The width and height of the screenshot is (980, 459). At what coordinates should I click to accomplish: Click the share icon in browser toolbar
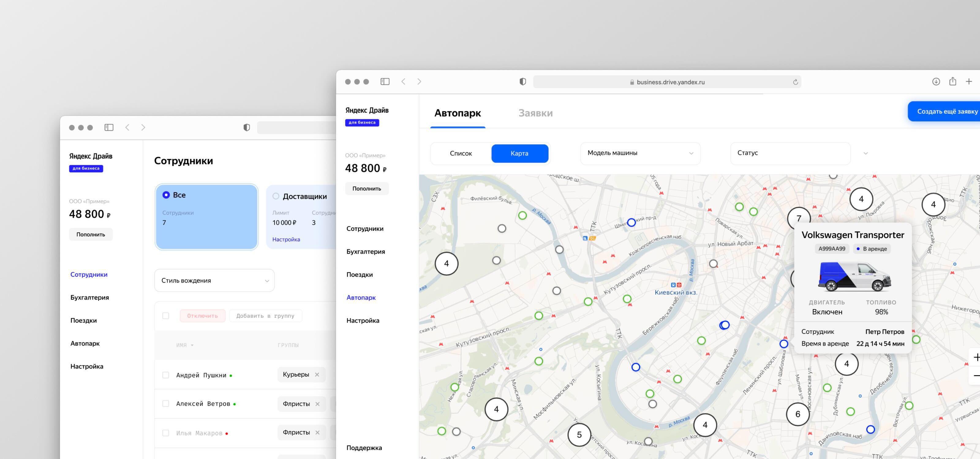(x=953, y=81)
